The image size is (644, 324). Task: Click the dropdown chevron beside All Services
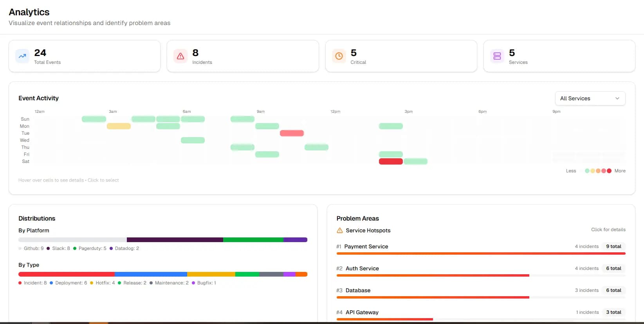(x=617, y=98)
